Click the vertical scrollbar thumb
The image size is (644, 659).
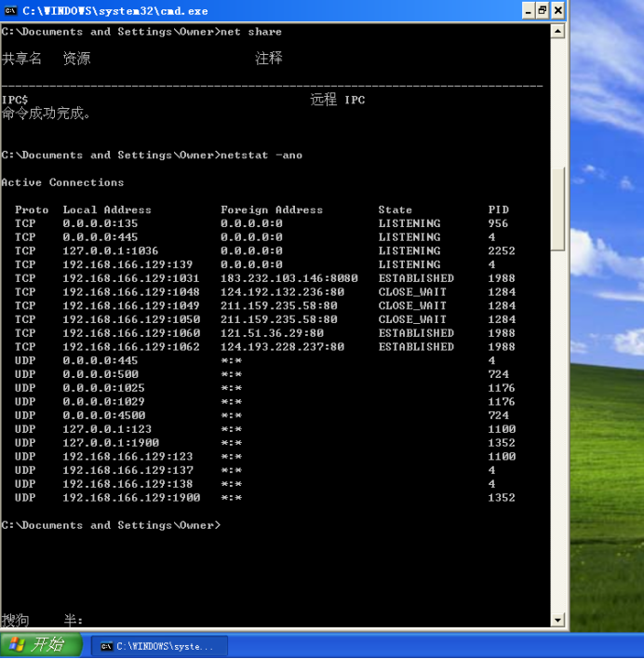[x=557, y=208]
